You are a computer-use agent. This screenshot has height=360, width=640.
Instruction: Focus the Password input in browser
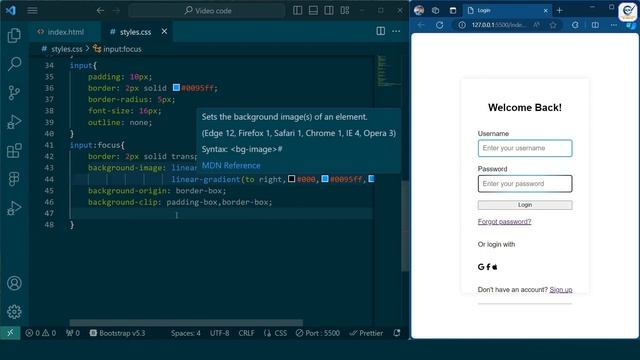point(525,184)
